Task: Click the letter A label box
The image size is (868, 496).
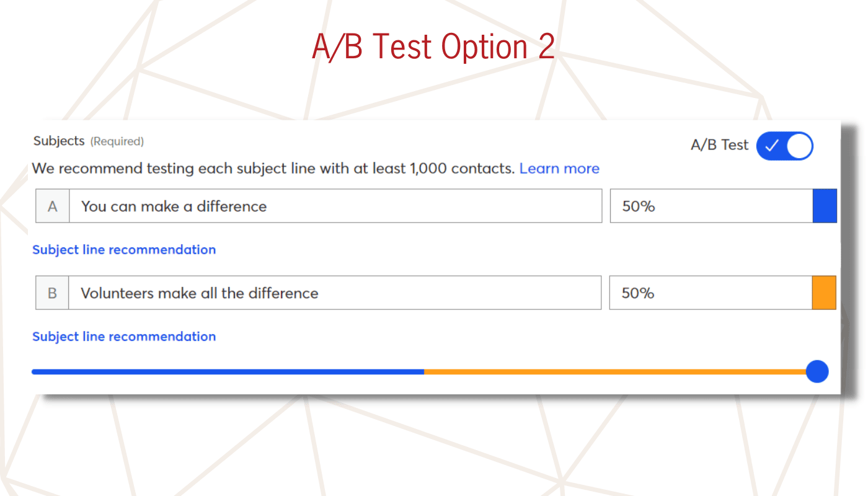Action: (x=53, y=206)
